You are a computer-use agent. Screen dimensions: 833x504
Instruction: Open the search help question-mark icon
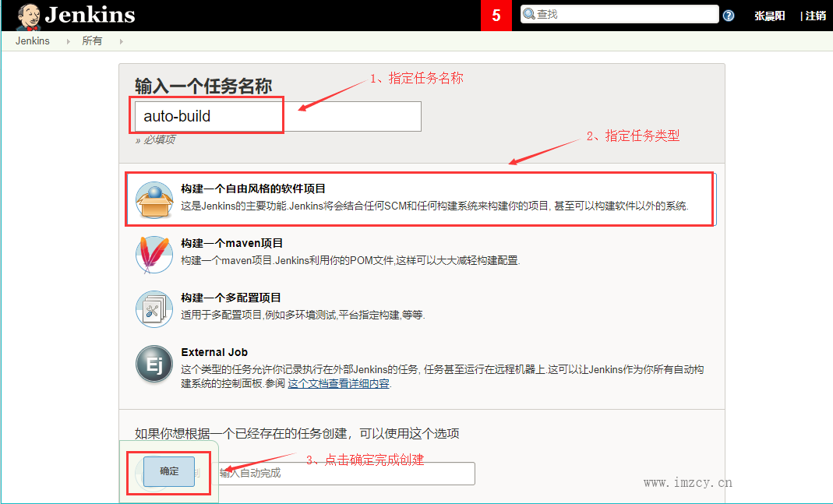pos(729,16)
